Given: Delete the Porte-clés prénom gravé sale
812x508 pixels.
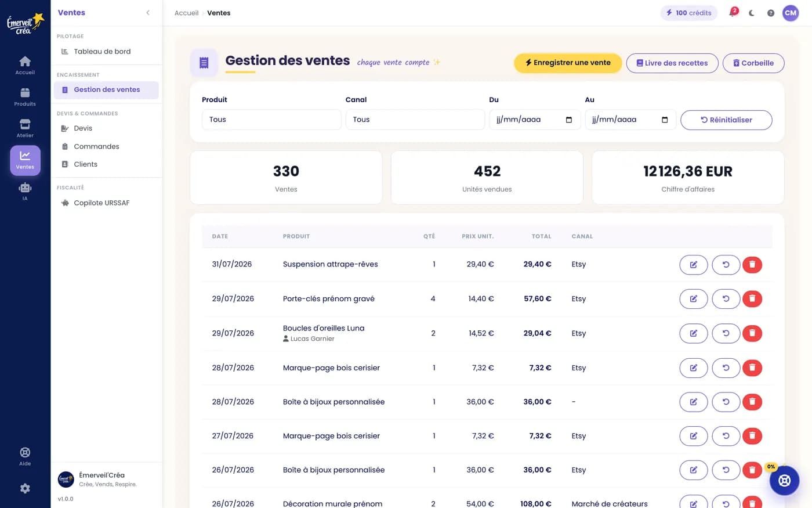Looking at the screenshot, I should point(752,299).
